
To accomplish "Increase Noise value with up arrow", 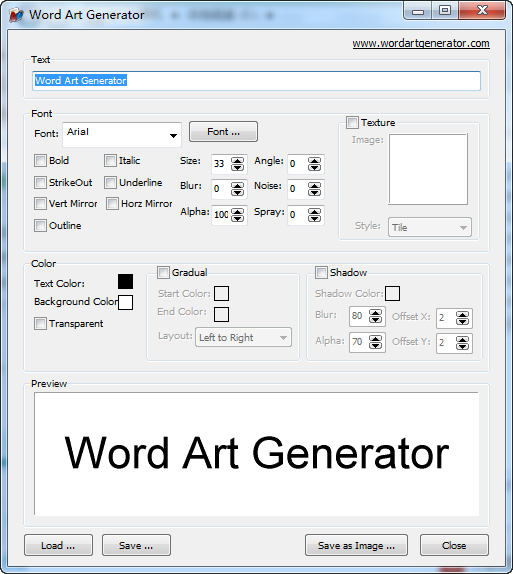I will [314, 186].
